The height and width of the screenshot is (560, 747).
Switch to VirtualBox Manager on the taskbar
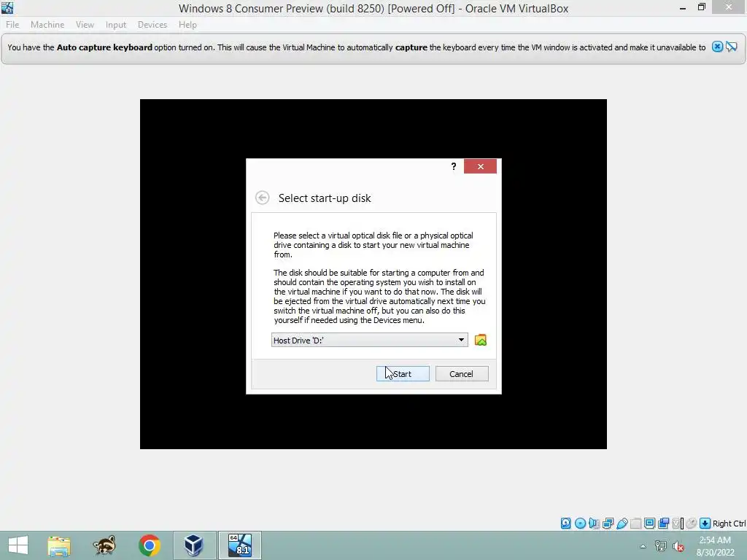[194, 545]
